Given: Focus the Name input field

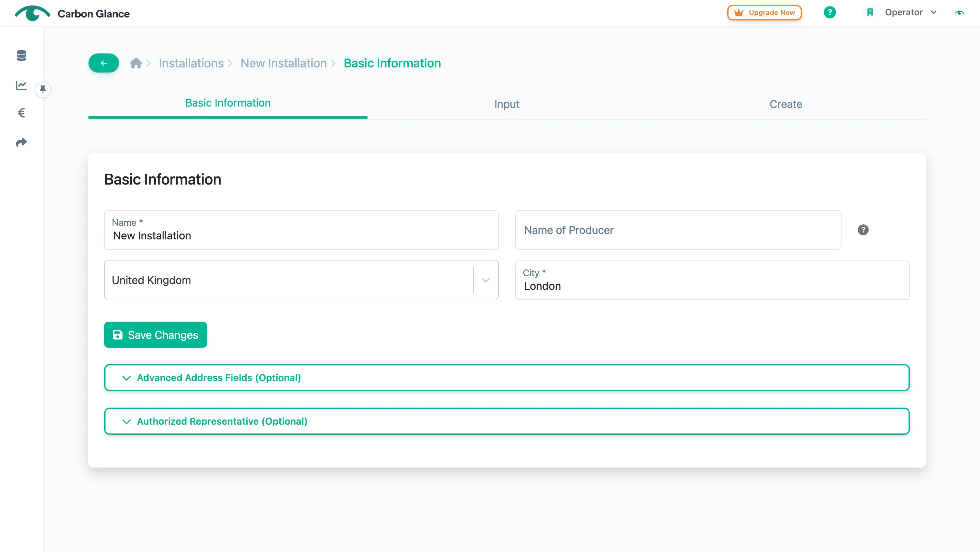Looking at the screenshot, I should click(301, 230).
